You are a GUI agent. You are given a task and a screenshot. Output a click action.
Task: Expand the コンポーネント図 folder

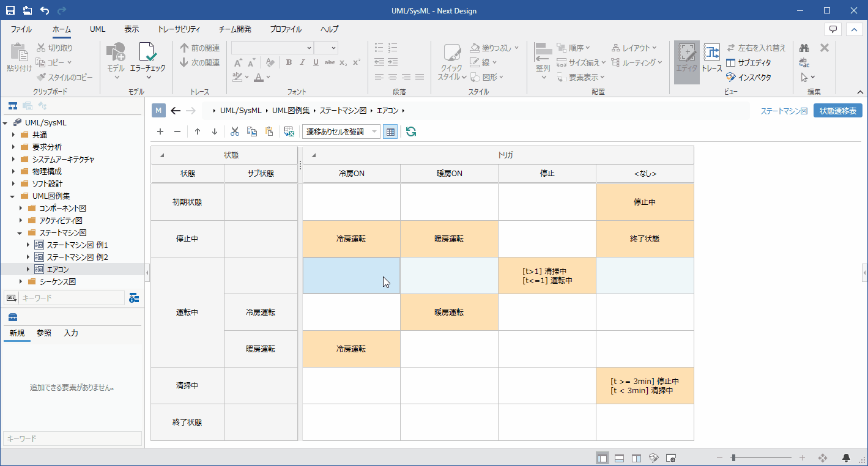pos(21,209)
